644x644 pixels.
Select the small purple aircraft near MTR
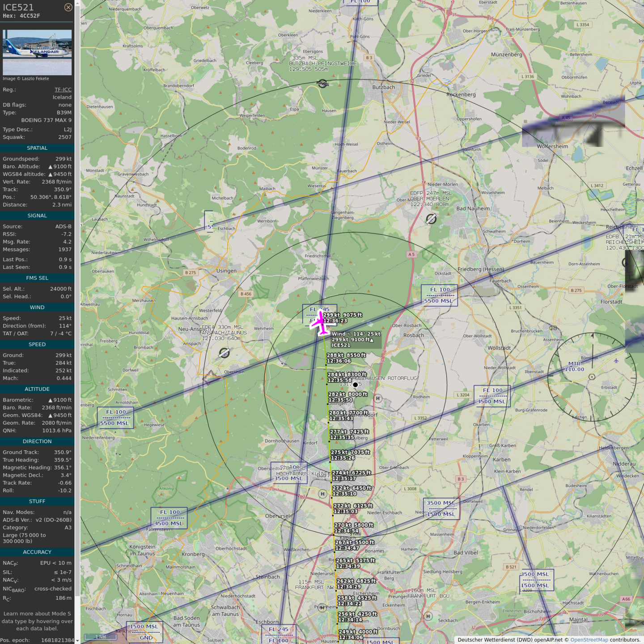tap(616, 360)
